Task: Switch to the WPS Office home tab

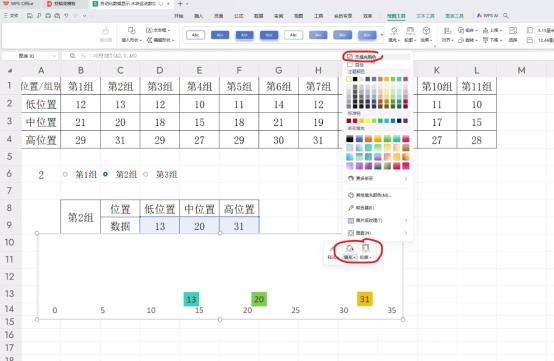Action: tap(18, 4)
